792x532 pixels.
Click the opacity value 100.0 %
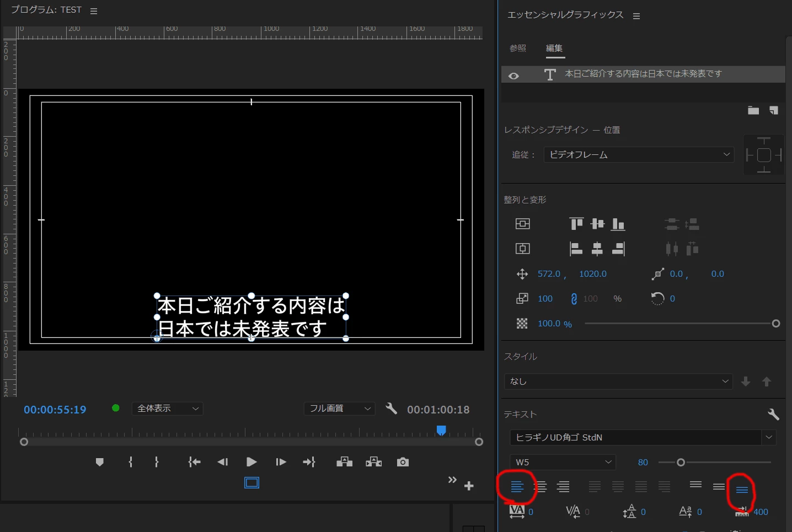coord(555,324)
